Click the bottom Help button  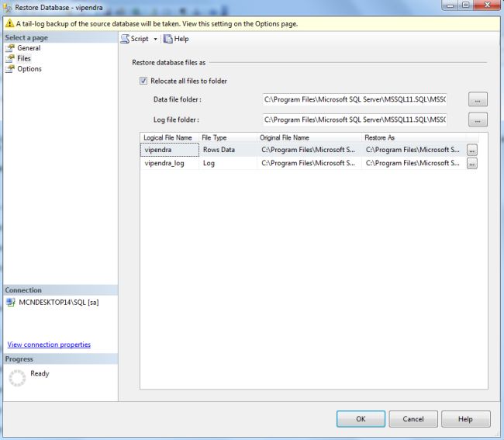pyautogui.click(x=465, y=419)
